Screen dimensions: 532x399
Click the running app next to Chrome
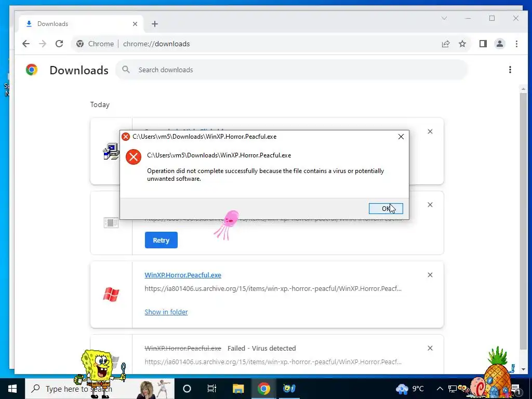(289, 389)
